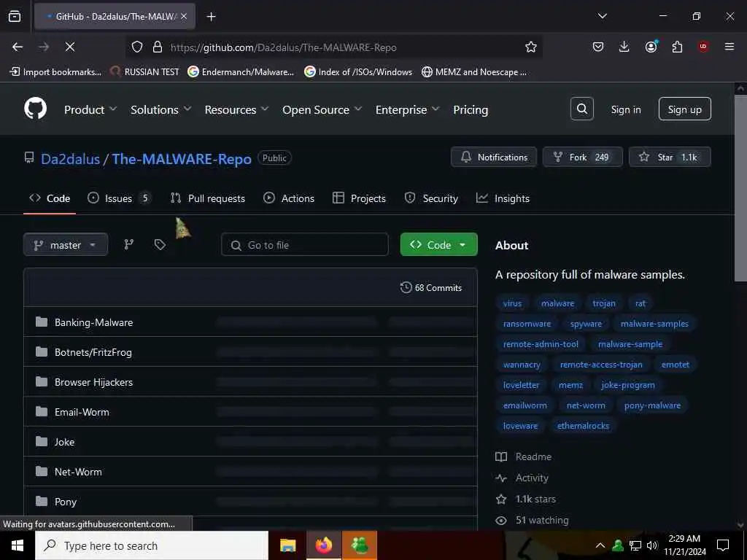View tags via the tag icon
Image resolution: width=747 pixels, height=560 pixels.
160,245
